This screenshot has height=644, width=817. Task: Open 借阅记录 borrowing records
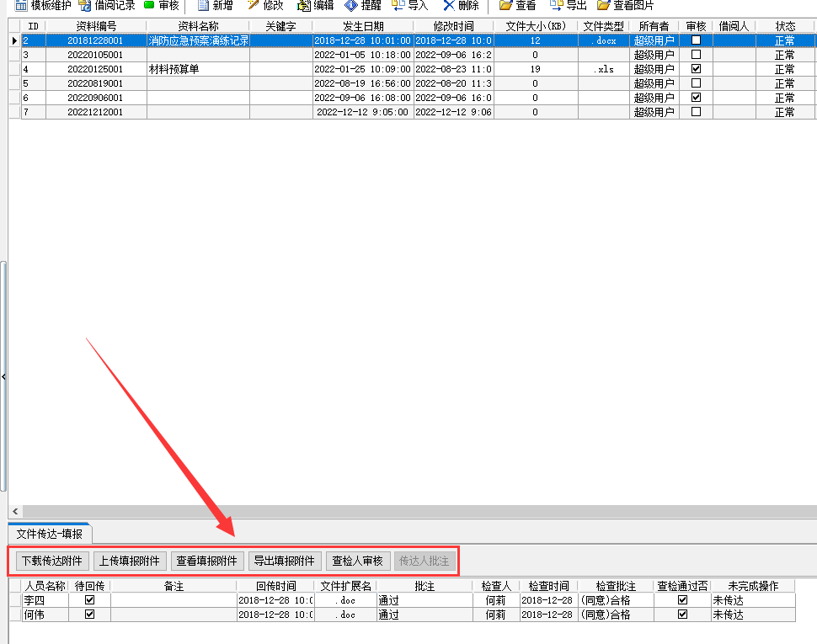pos(108,5)
